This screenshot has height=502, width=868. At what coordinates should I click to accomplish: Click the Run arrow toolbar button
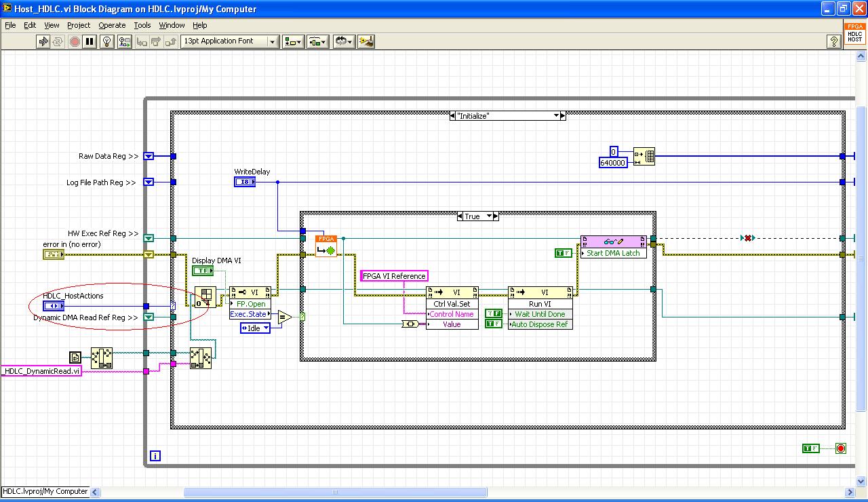click(x=43, y=41)
